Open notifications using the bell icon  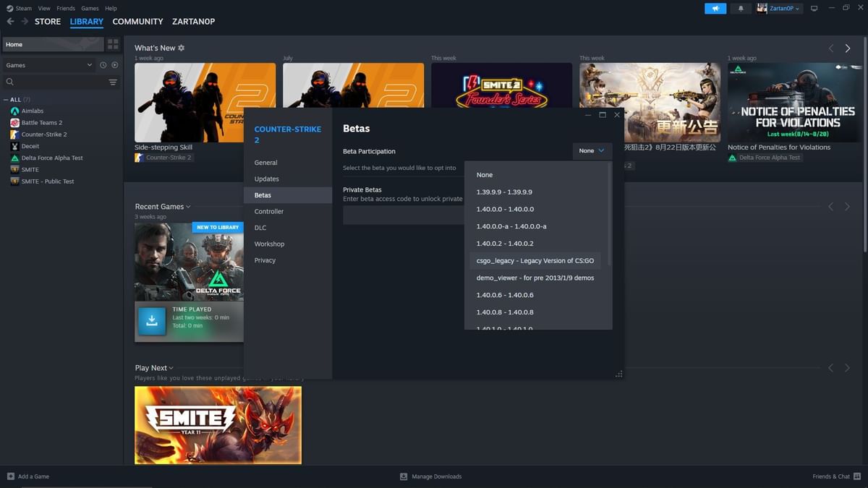(741, 8)
